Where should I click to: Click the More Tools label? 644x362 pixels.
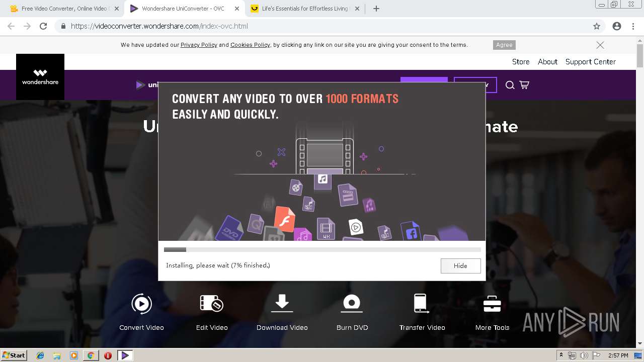point(492,327)
